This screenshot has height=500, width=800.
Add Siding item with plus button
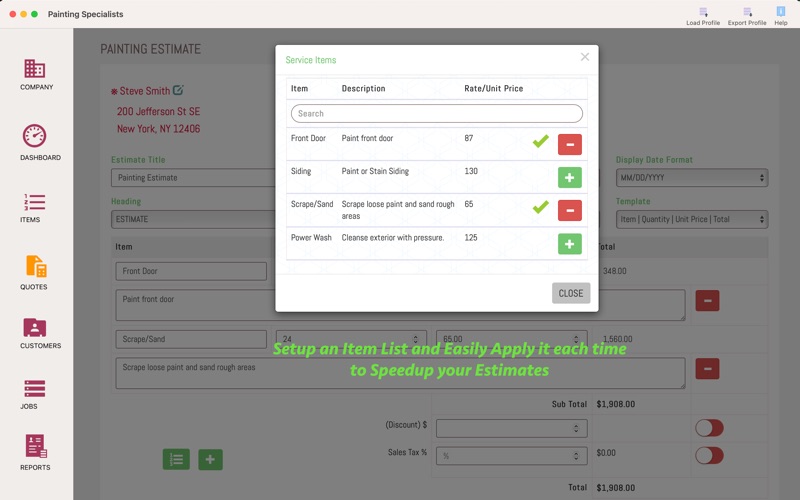click(570, 178)
